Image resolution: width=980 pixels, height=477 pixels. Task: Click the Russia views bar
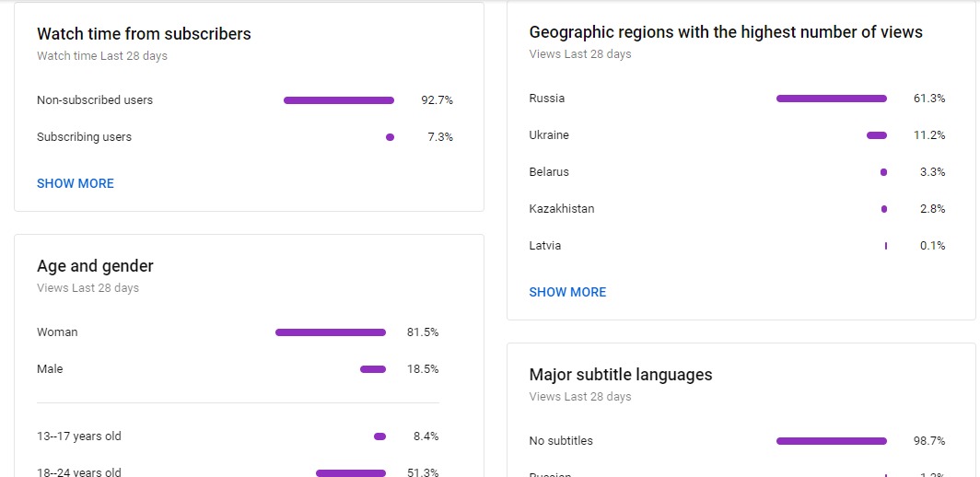click(x=831, y=99)
